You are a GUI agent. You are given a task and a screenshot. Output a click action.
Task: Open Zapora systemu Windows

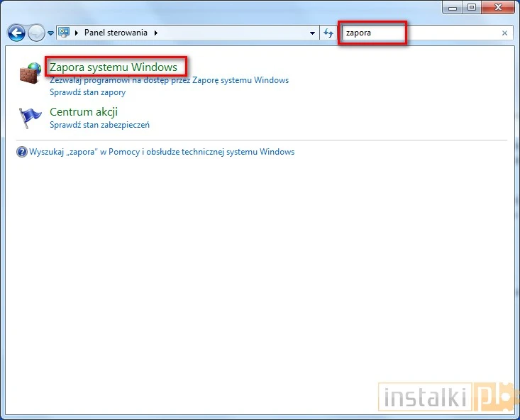point(114,67)
